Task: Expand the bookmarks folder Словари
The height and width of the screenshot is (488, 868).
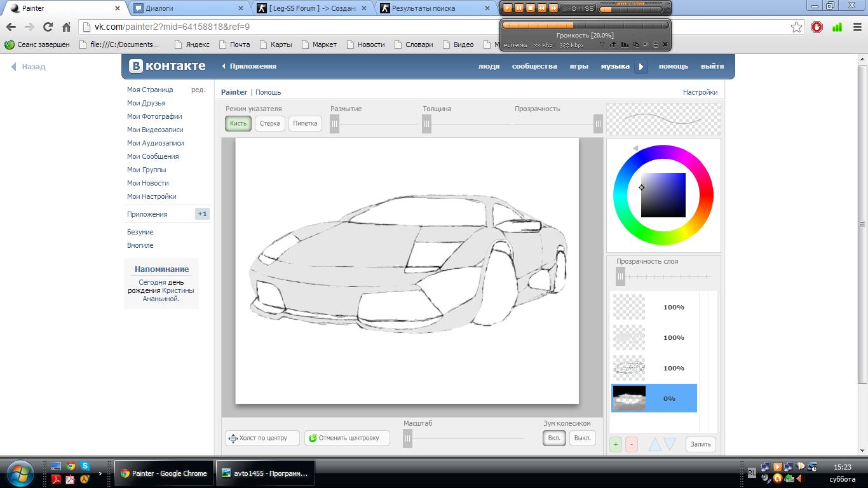Action: [x=413, y=44]
